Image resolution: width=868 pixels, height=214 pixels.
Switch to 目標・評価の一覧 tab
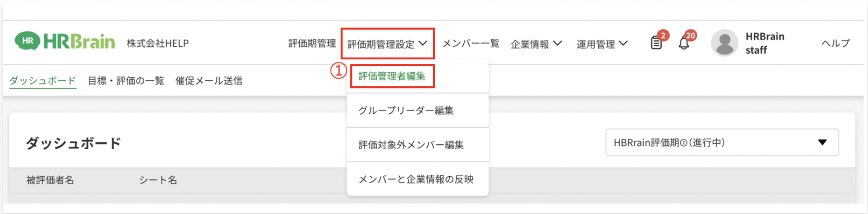click(126, 81)
